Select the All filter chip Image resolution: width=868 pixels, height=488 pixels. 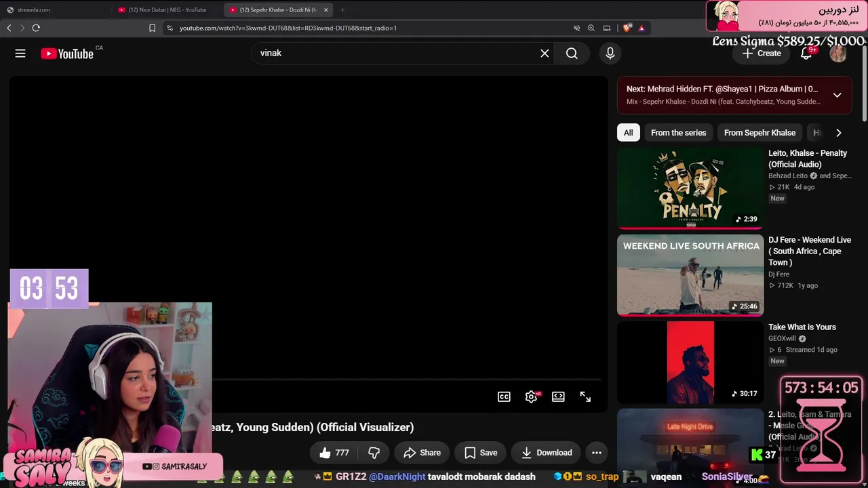(x=629, y=133)
